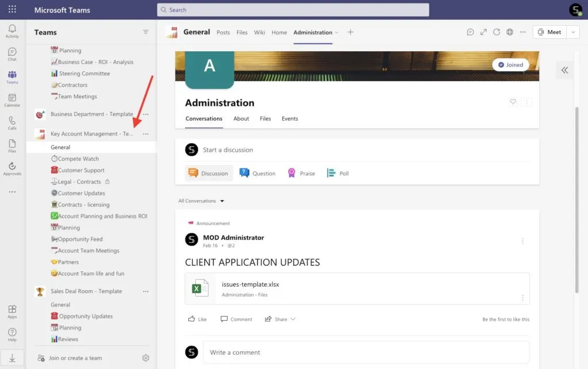Click in the Search box
This screenshot has width=588, height=369.
click(x=293, y=10)
